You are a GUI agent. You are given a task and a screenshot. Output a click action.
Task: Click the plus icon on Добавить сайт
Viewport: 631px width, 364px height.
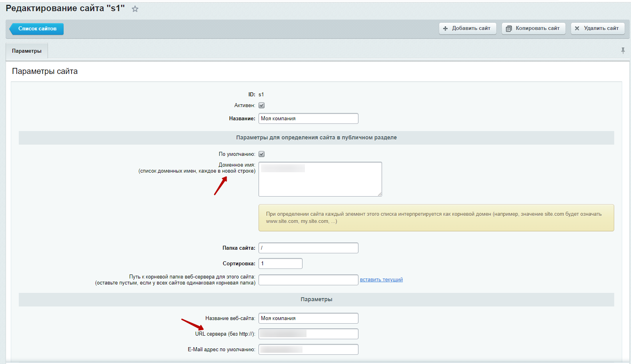pyautogui.click(x=445, y=28)
